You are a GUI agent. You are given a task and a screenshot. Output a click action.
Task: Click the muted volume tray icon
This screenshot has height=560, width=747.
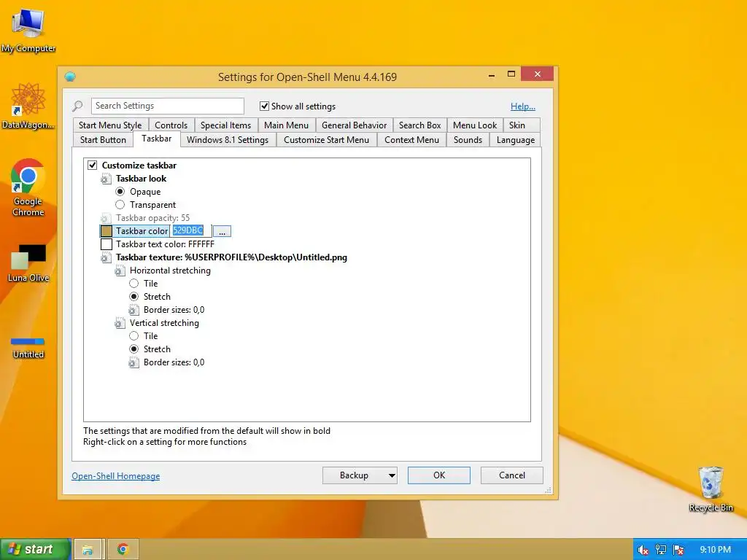click(x=643, y=550)
